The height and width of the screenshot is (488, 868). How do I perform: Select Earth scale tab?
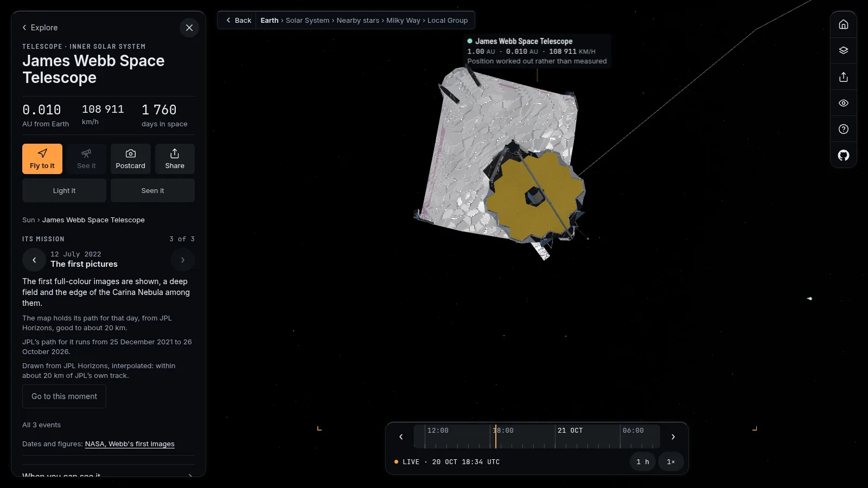click(269, 20)
